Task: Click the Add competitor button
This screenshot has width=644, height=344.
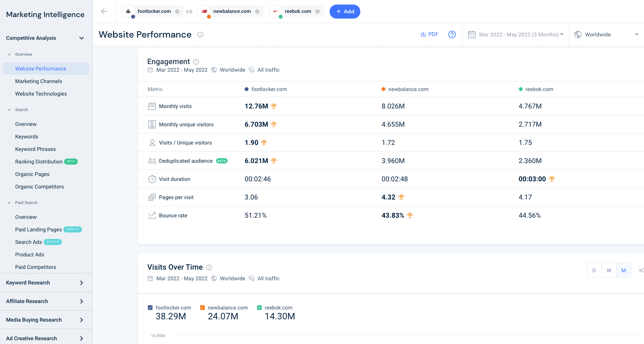Action: [x=345, y=11]
